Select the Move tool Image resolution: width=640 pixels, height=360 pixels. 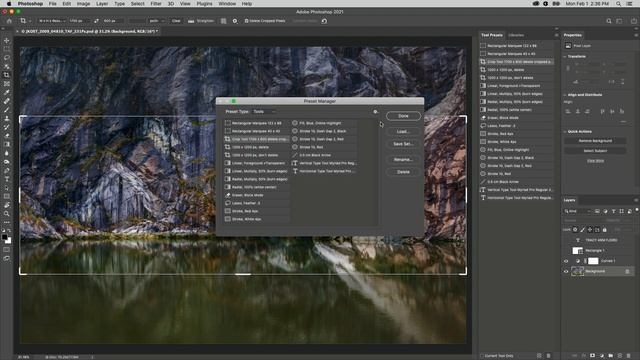click(7, 40)
